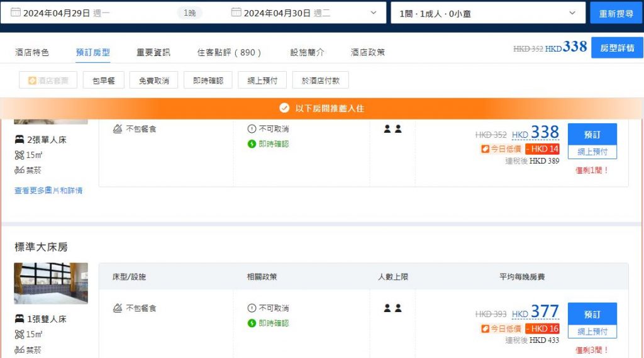Click 預訂 for the HKD 338 room
644x358 pixels.
pos(592,135)
